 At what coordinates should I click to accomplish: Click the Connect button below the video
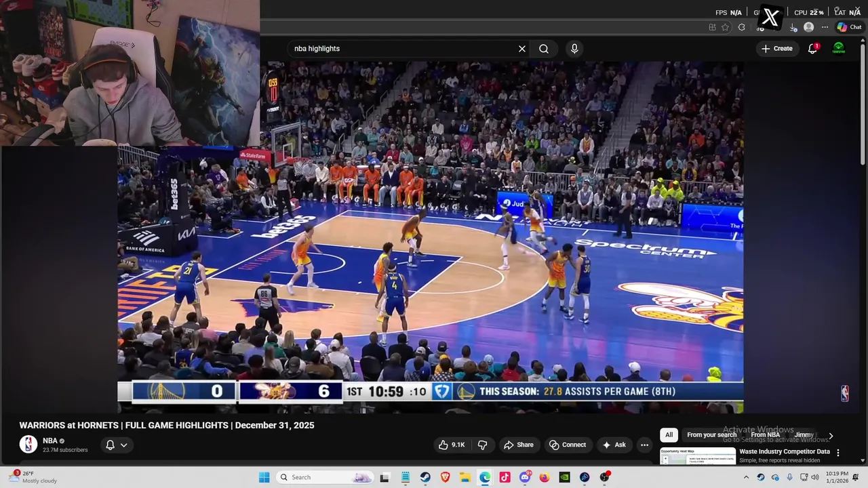click(x=568, y=445)
